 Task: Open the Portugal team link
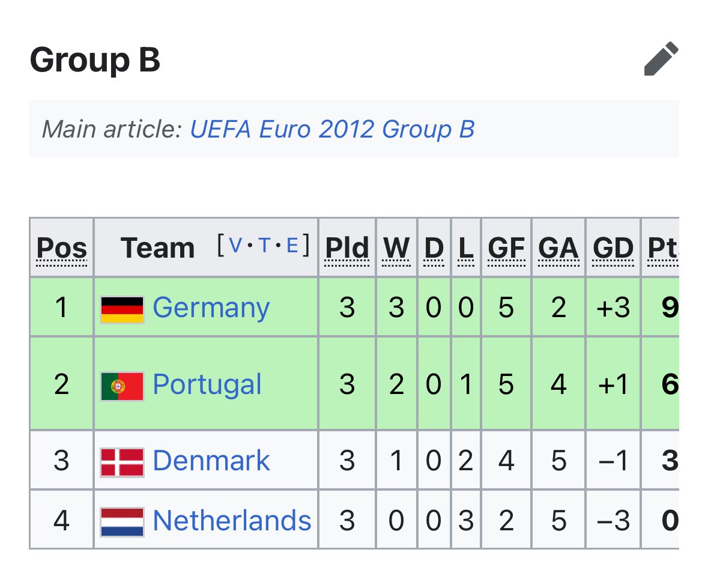point(207,385)
